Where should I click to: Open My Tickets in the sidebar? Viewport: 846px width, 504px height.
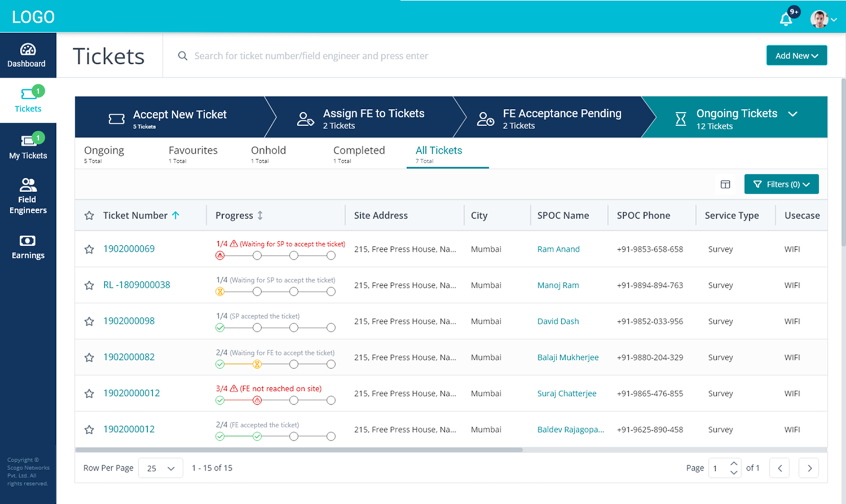click(x=28, y=147)
